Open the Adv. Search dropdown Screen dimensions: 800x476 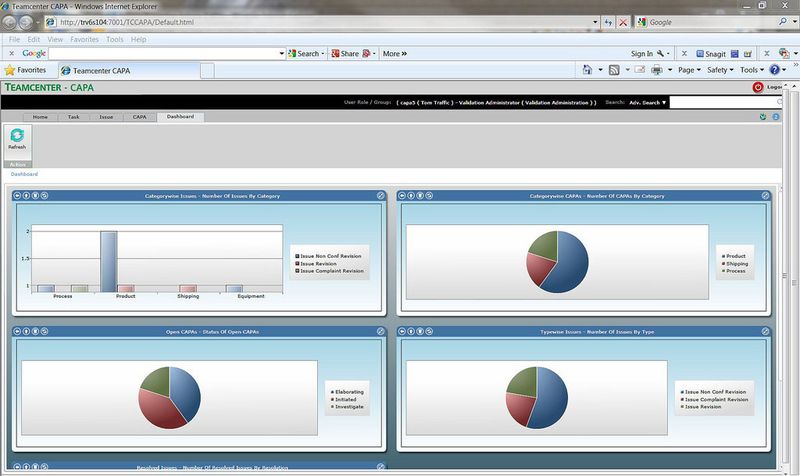(x=647, y=103)
